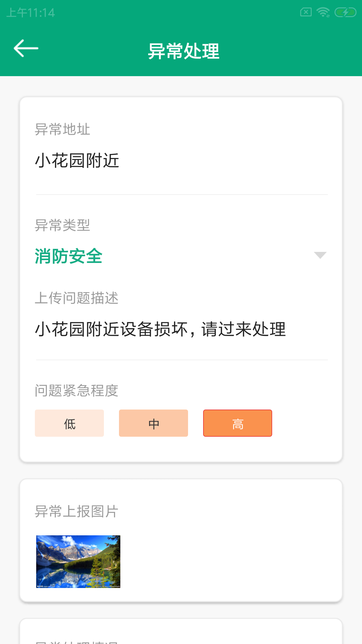362x644 pixels.
Task: Tap the 异常类型 section label
Action: tap(63, 225)
